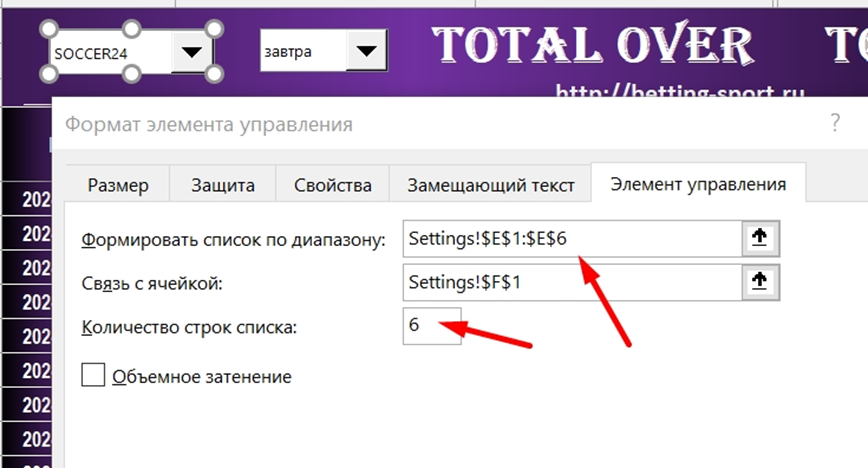Select the Замещающий текст tab

(490, 185)
